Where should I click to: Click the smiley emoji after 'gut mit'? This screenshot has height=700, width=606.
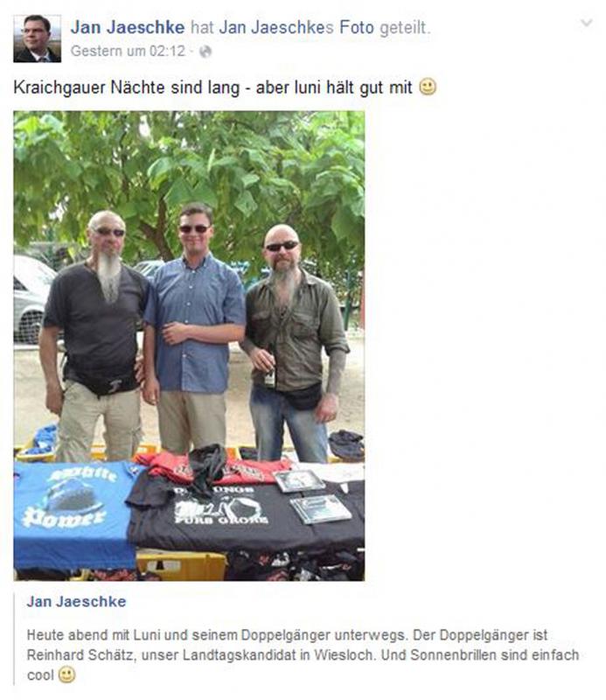point(428,87)
